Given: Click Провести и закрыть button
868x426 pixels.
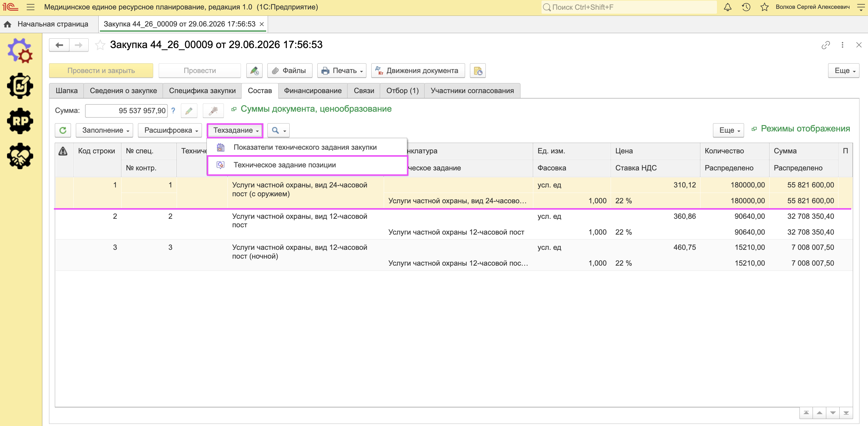Looking at the screenshot, I should point(101,71).
